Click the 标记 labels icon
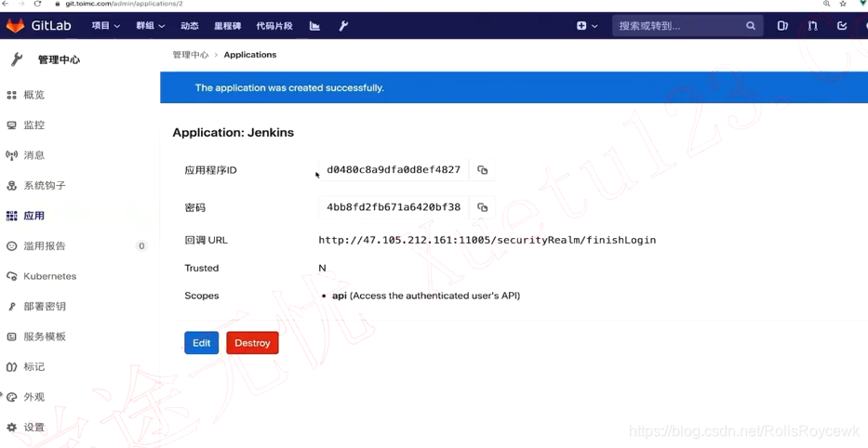Viewport: 868px width, 448px height. tap(11, 367)
